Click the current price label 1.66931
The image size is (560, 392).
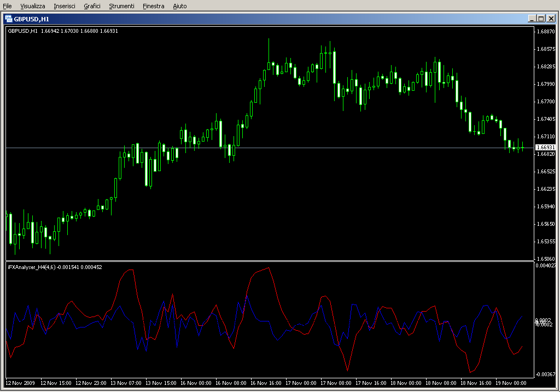545,147
